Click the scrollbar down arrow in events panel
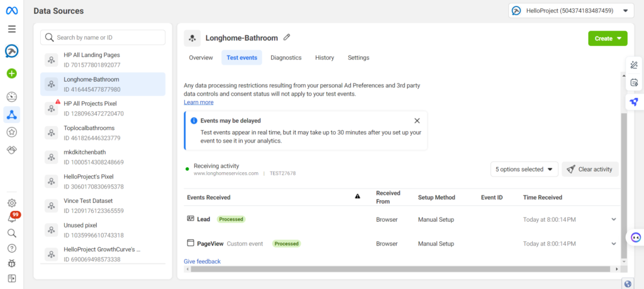Image resolution: width=644 pixels, height=289 pixels. (625, 261)
